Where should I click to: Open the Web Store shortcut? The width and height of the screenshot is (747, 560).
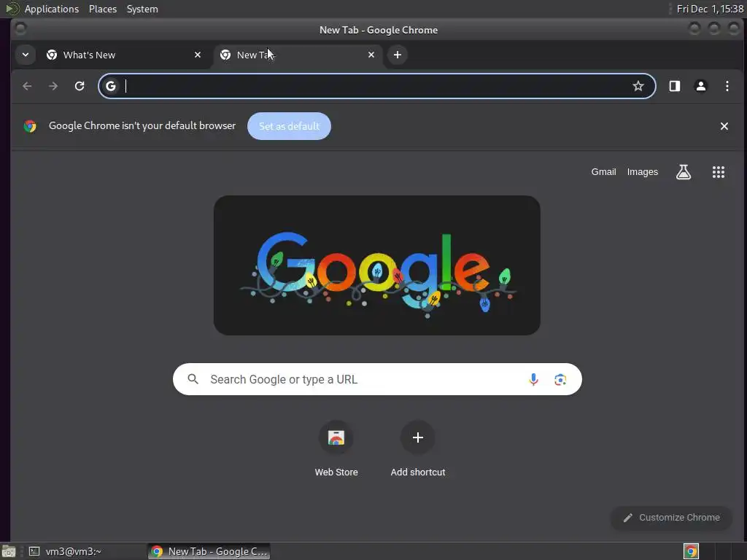(x=336, y=449)
